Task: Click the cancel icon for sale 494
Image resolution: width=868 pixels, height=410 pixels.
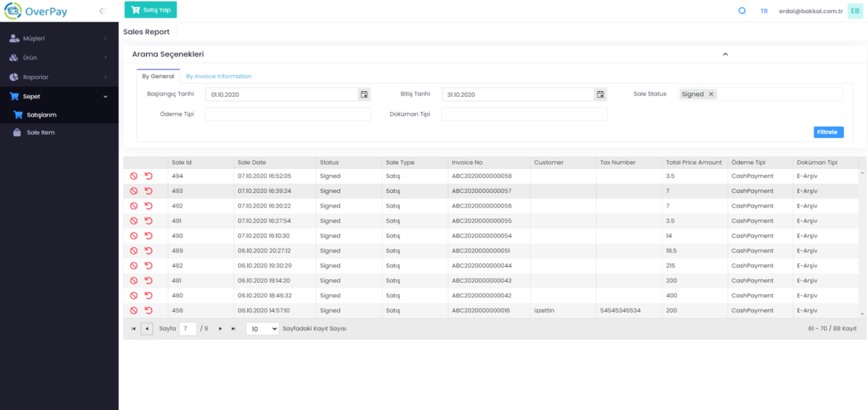Action: pyautogui.click(x=133, y=176)
